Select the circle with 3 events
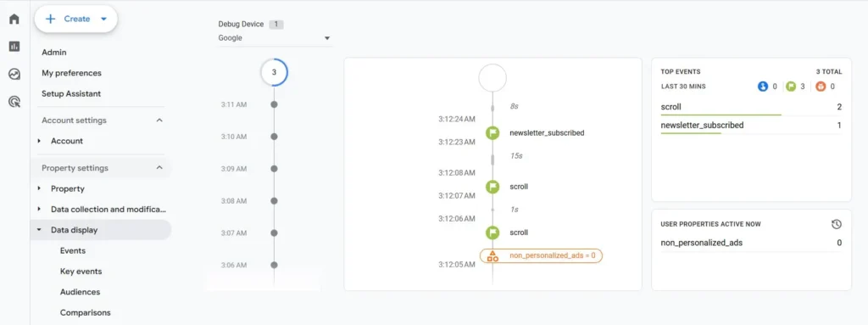This screenshot has width=868, height=325. (274, 72)
